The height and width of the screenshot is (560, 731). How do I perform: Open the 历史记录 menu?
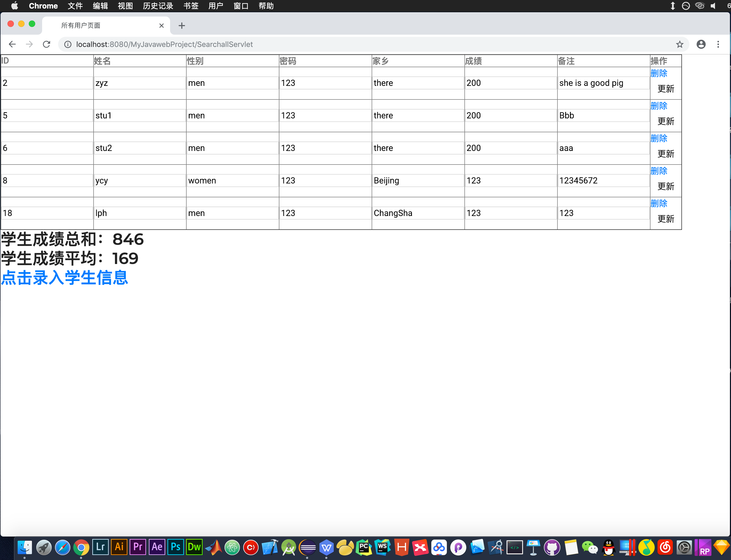tap(158, 6)
